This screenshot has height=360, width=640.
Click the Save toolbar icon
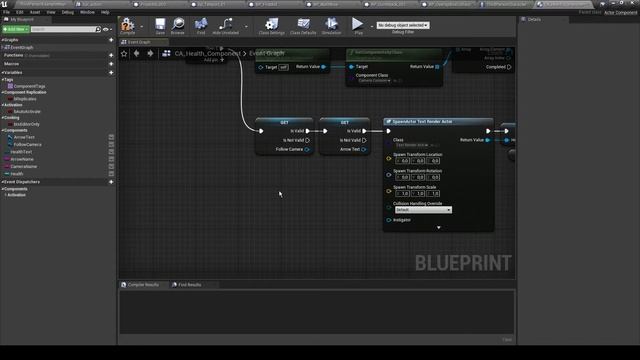click(160, 26)
